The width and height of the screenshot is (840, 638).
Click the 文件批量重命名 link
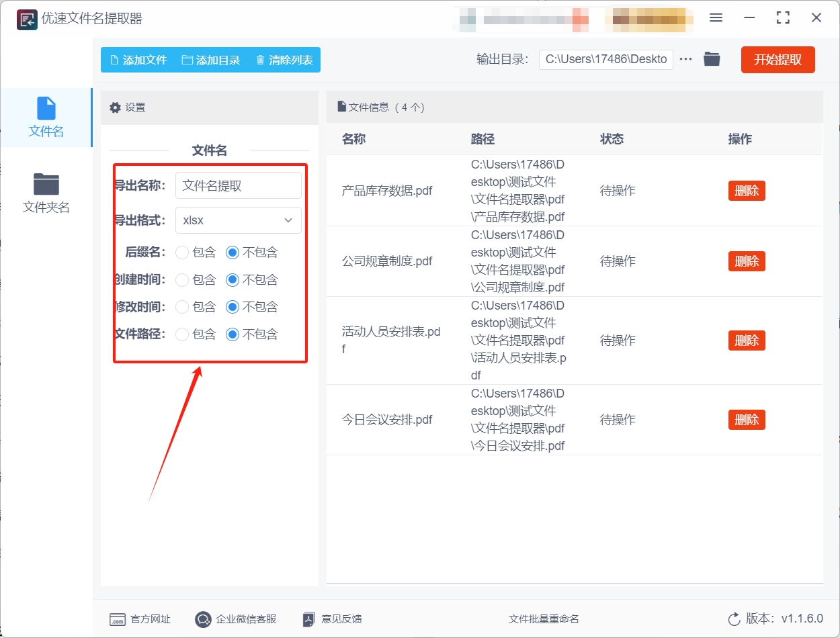pyautogui.click(x=544, y=619)
